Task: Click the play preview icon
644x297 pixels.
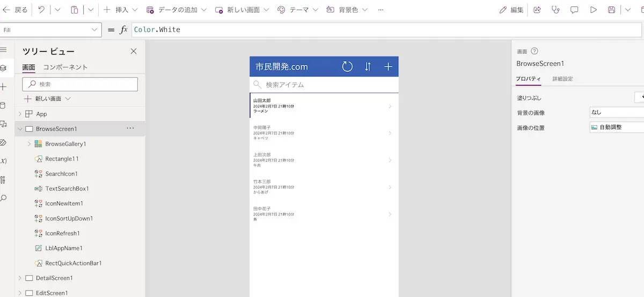Action: pyautogui.click(x=593, y=10)
